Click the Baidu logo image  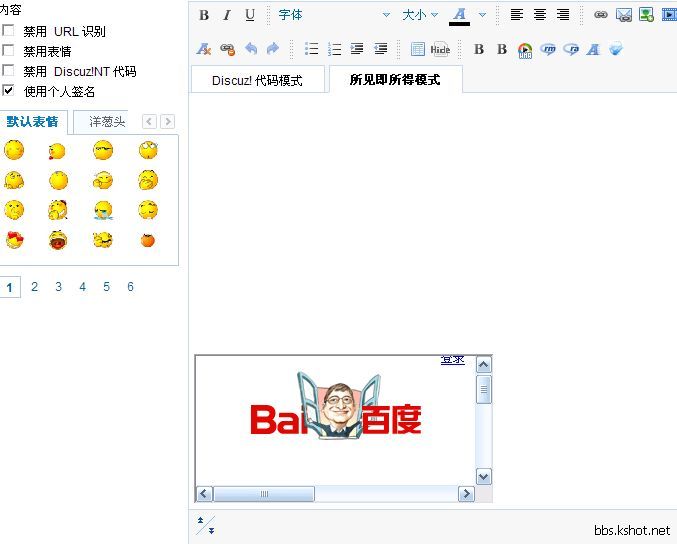pyautogui.click(x=336, y=406)
